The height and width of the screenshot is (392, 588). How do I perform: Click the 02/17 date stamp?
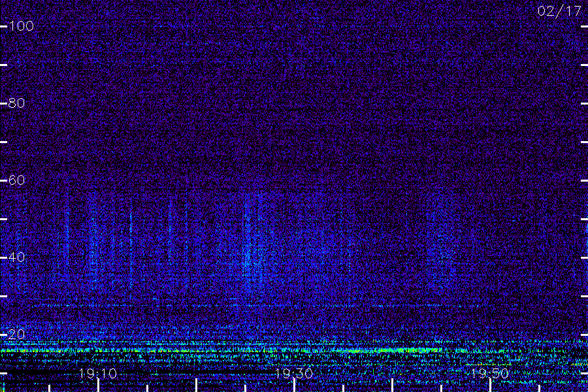pos(559,11)
